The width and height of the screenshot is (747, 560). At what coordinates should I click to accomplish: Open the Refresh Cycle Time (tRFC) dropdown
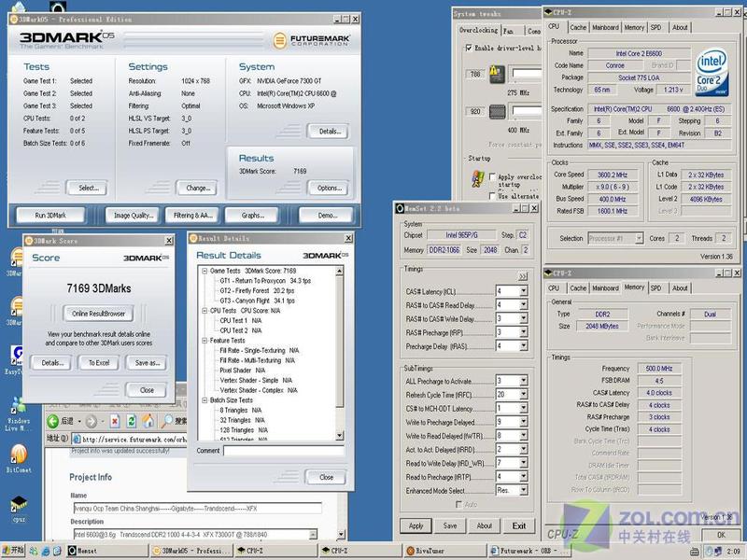[x=524, y=394]
